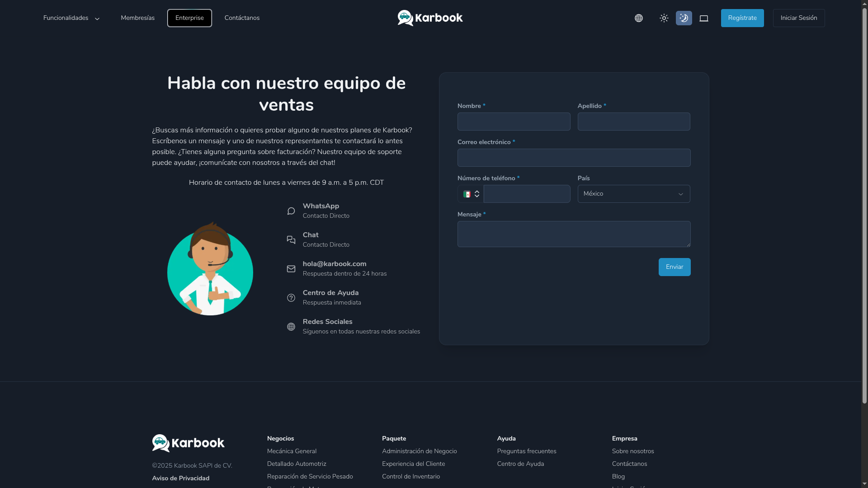The image size is (868, 488).
Task: Open the phone country flag selector
Action: click(471, 194)
